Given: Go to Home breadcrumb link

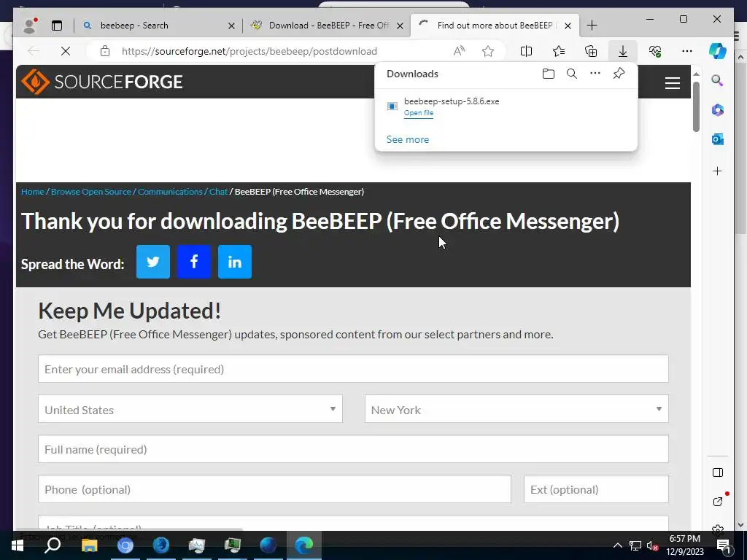Looking at the screenshot, I should click(x=32, y=192).
